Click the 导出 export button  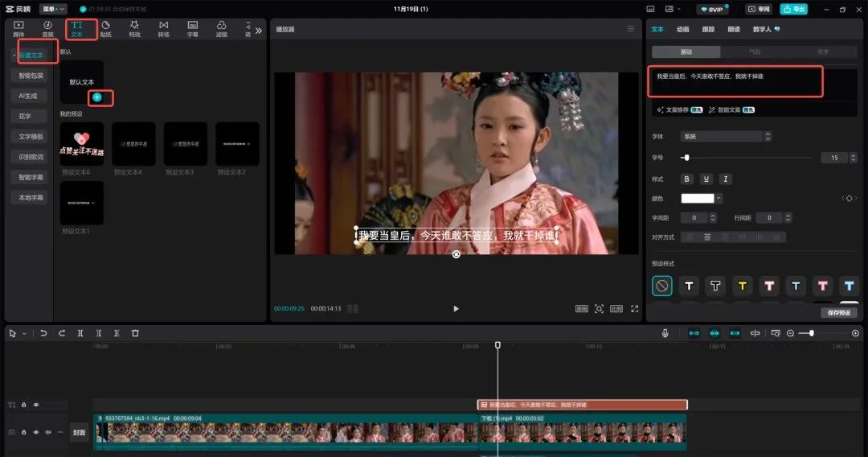click(x=794, y=9)
